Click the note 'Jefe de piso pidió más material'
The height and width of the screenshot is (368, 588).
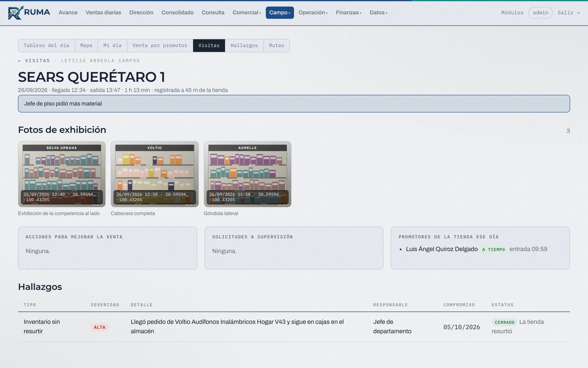[294, 104]
